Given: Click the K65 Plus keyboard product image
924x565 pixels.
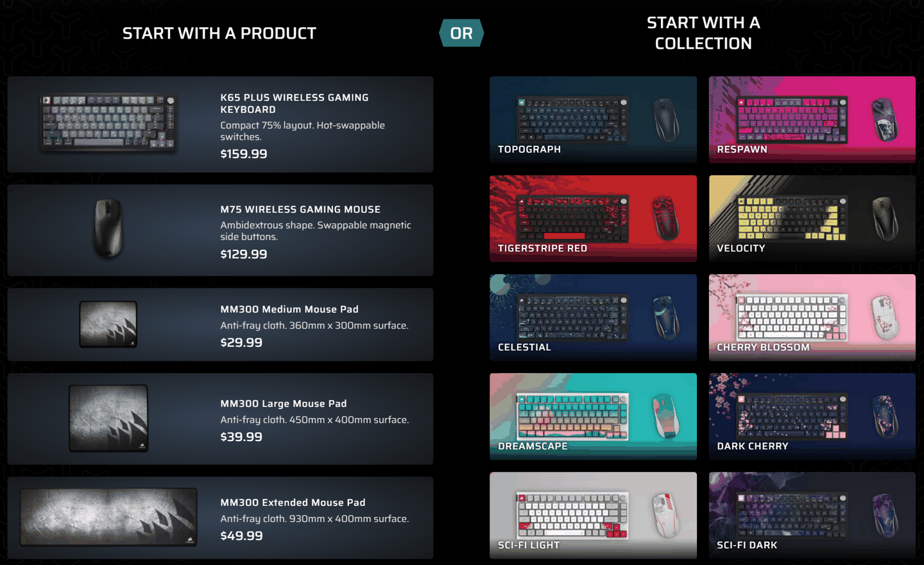Looking at the screenshot, I should (108, 123).
